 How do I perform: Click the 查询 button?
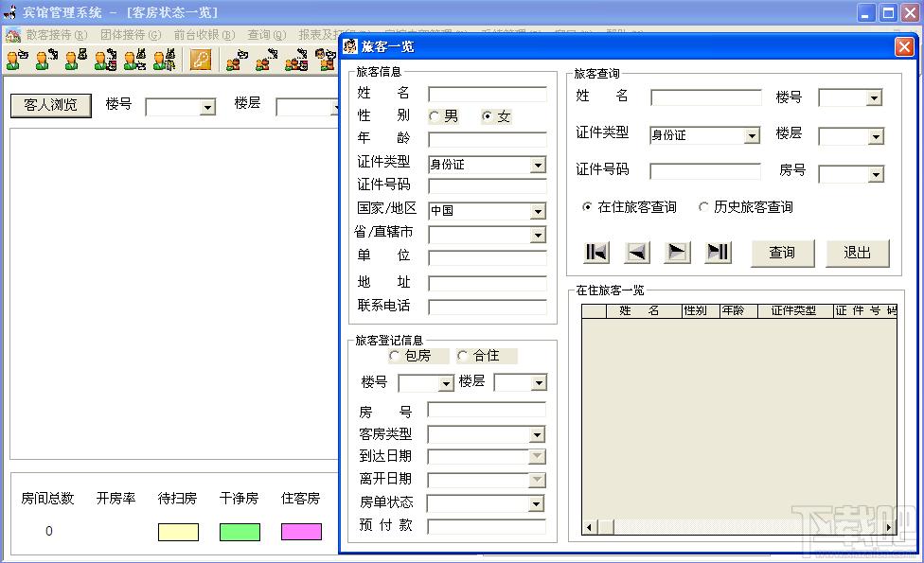[x=782, y=253]
